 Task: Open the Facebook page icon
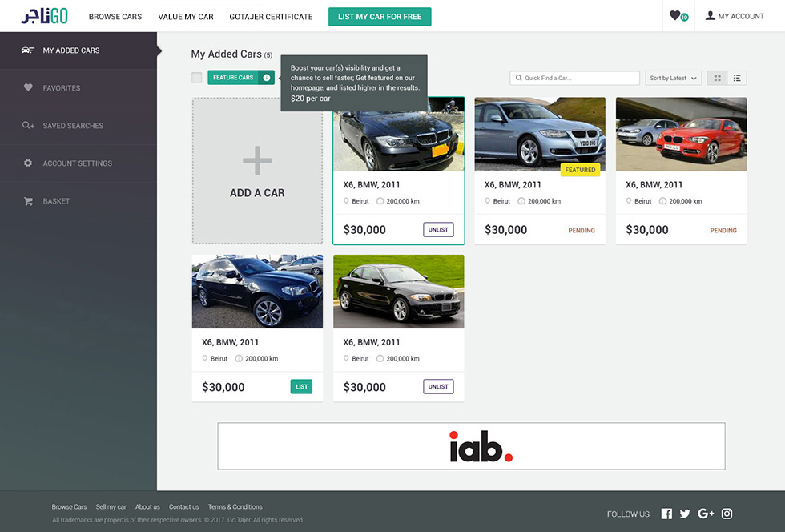(666, 514)
